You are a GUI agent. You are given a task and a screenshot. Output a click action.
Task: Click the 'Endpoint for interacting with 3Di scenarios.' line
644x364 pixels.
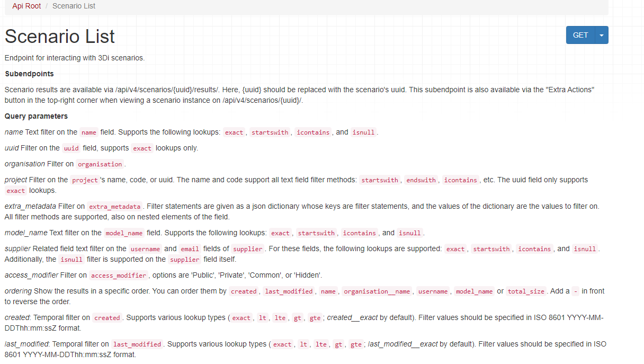[x=75, y=58]
